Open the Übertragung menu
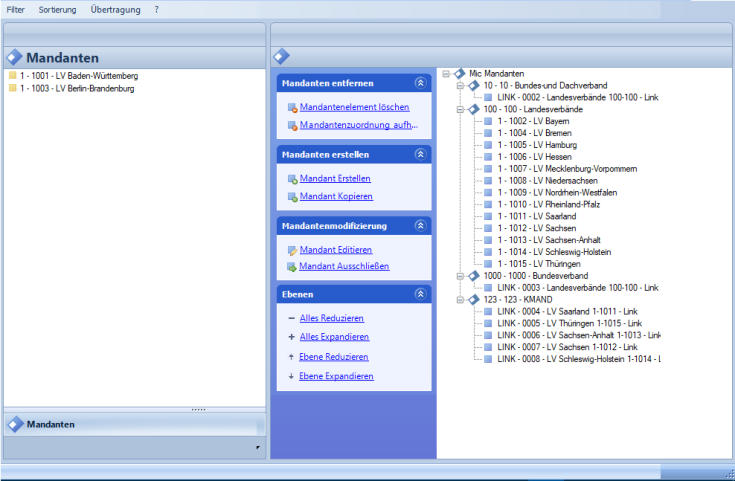 click(114, 9)
